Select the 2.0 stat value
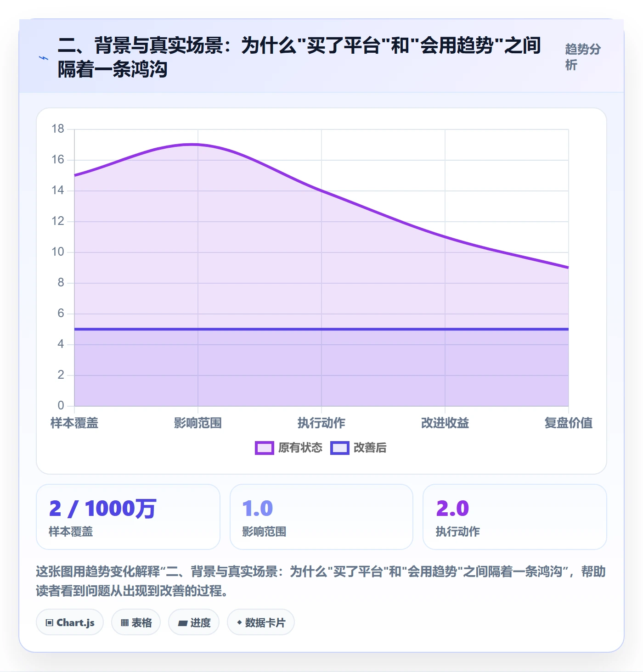 pyautogui.click(x=452, y=509)
